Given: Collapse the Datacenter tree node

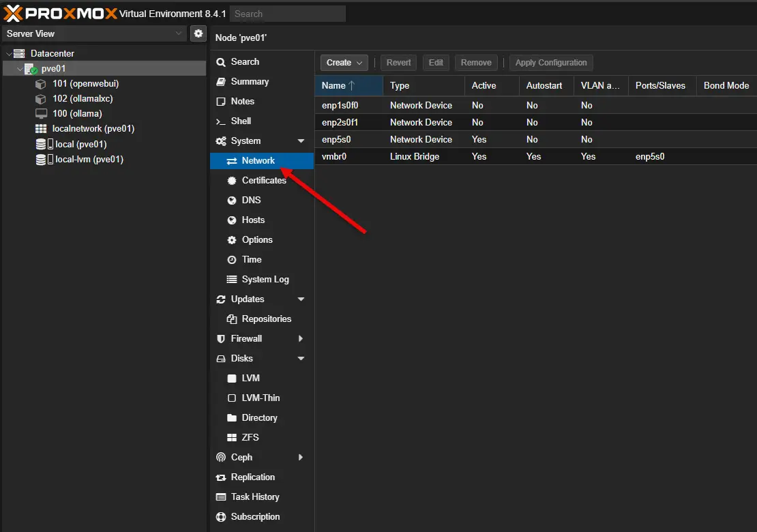Looking at the screenshot, I should click(x=9, y=54).
